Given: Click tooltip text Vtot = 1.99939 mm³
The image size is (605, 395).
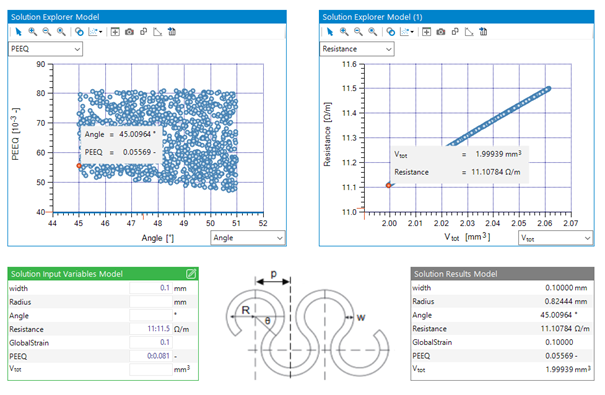Looking at the screenshot, I should click(x=458, y=154).
